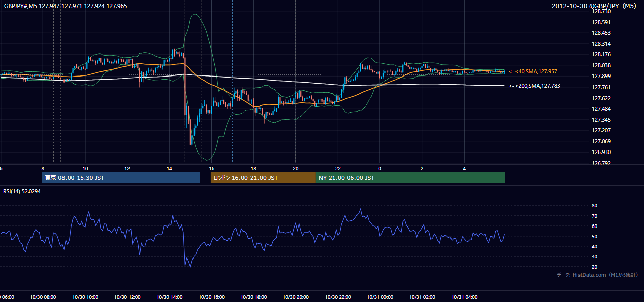Click price scale value 127.622

(x=602, y=98)
